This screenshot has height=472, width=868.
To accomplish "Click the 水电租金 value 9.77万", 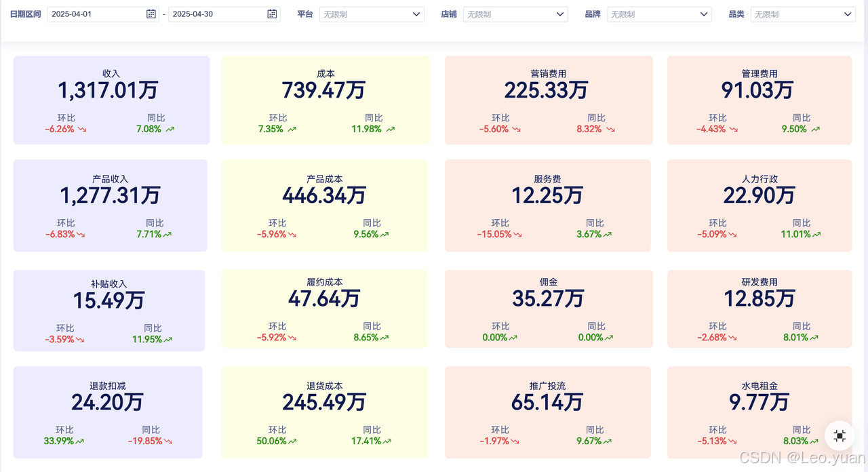I will click(x=759, y=402).
